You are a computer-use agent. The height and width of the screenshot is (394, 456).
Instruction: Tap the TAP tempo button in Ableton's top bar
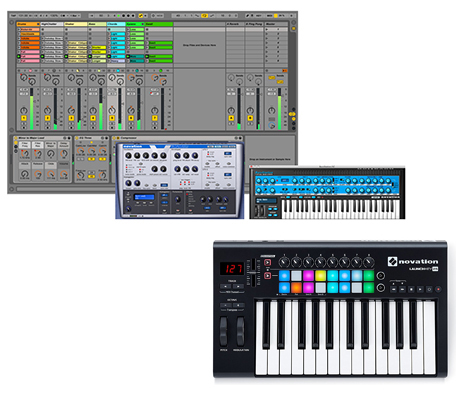(14, 16)
